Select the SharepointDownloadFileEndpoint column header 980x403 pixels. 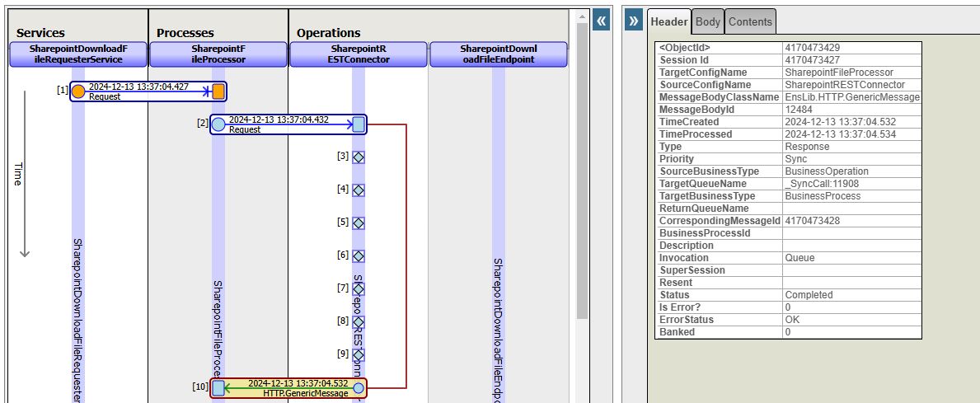pos(498,54)
